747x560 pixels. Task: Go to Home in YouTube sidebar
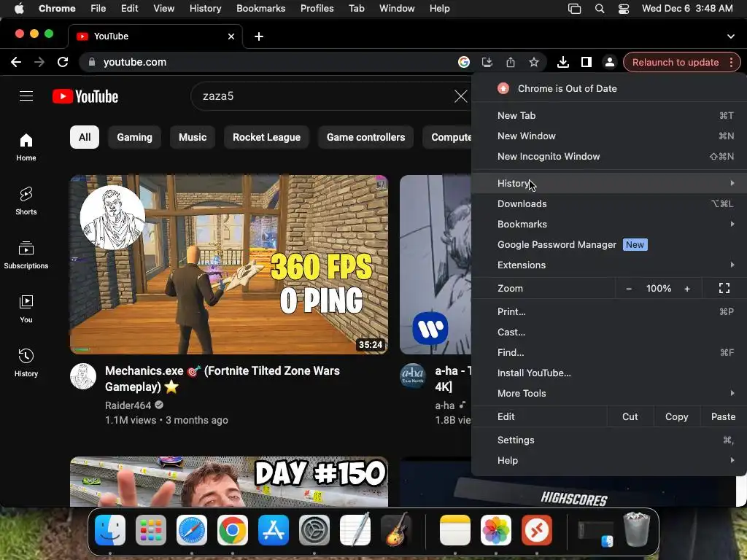pos(26,147)
